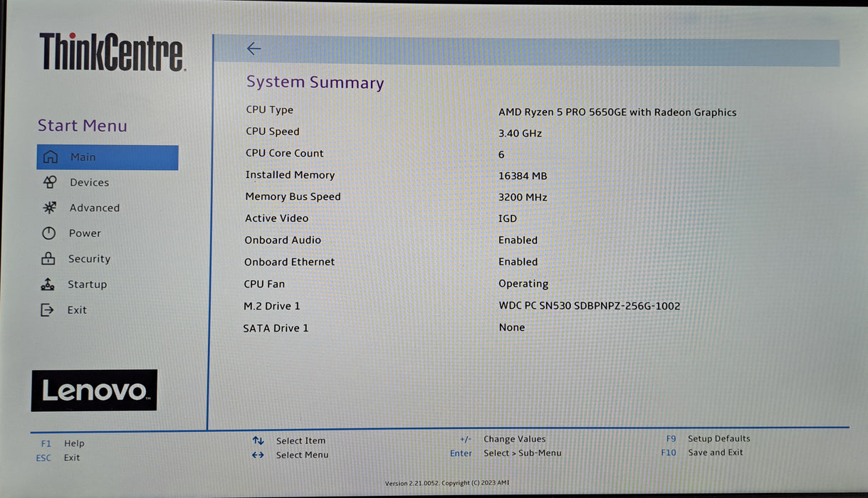Select the CPU Core Count label
868x498 pixels.
click(x=285, y=154)
